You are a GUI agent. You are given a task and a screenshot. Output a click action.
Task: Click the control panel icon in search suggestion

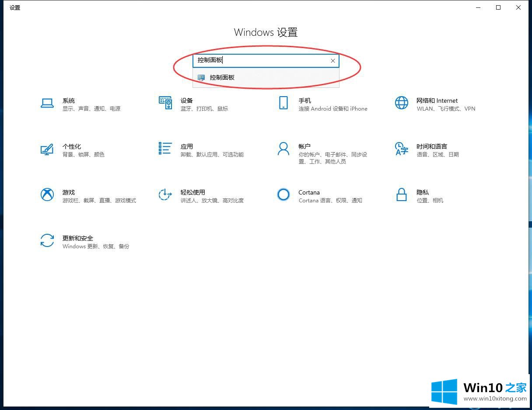[x=201, y=77]
